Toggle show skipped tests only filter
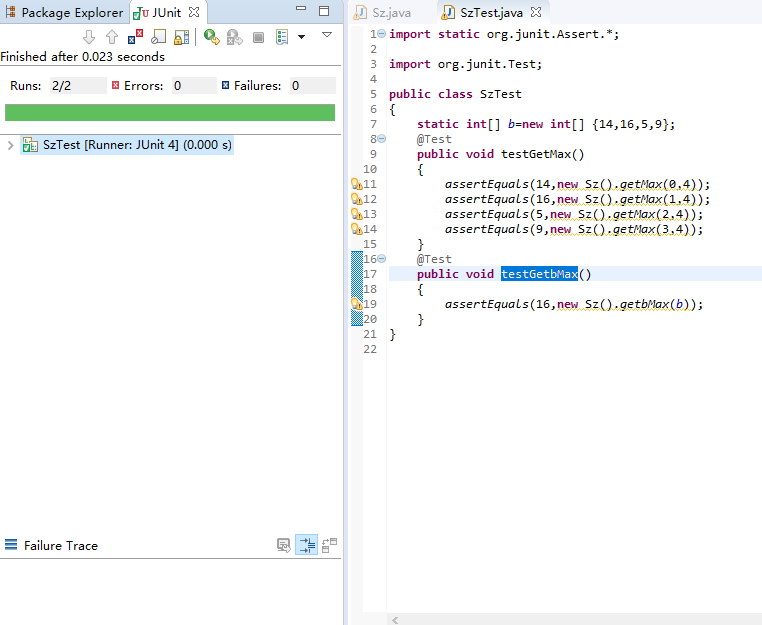Screen dimensions: 762x625 coord(158,37)
